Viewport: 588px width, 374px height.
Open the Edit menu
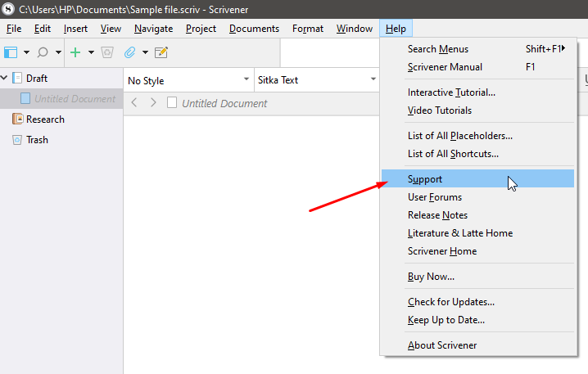click(43, 29)
